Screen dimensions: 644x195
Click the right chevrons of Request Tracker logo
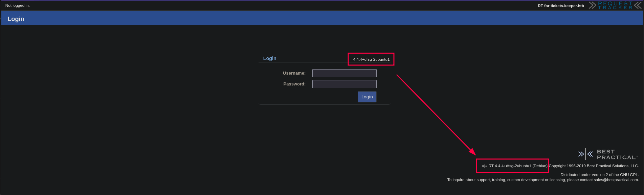[x=638, y=5]
